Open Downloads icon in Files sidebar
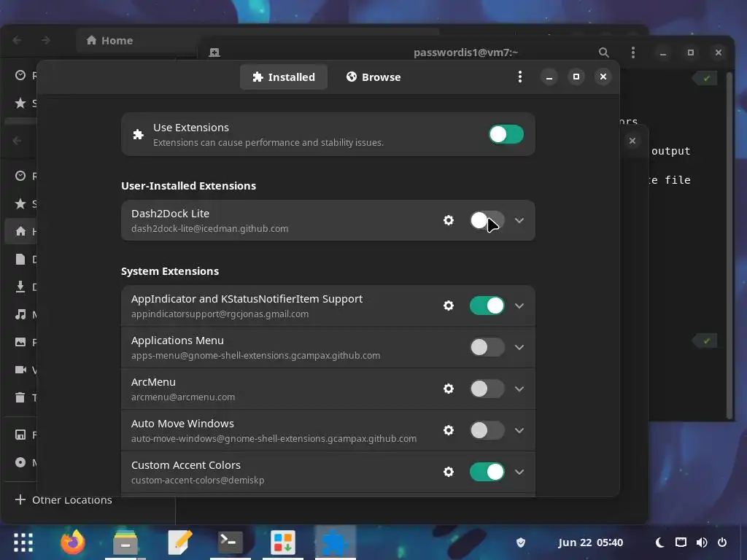Image resolution: width=747 pixels, height=560 pixels. pyautogui.click(x=20, y=287)
